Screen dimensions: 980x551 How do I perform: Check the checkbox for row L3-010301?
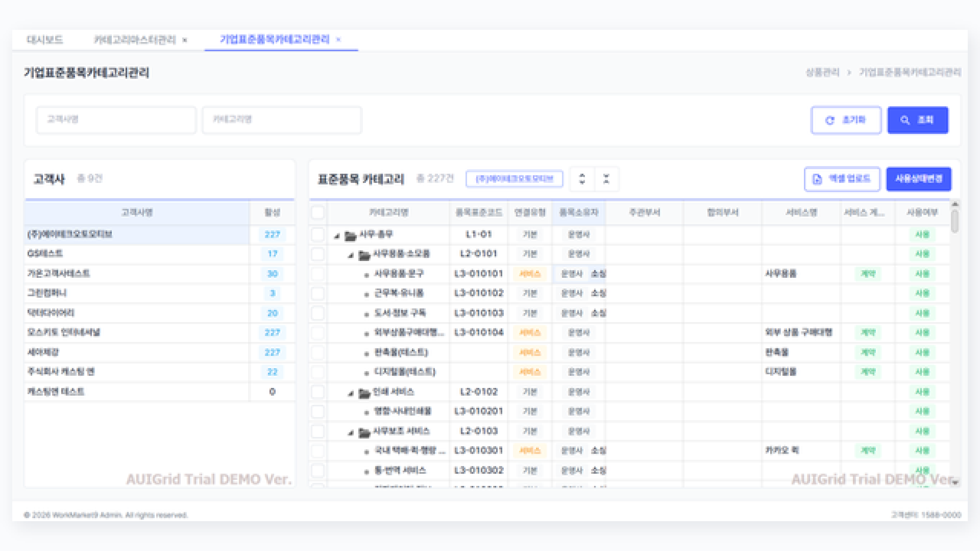pyautogui.click(x=318, y=451)
